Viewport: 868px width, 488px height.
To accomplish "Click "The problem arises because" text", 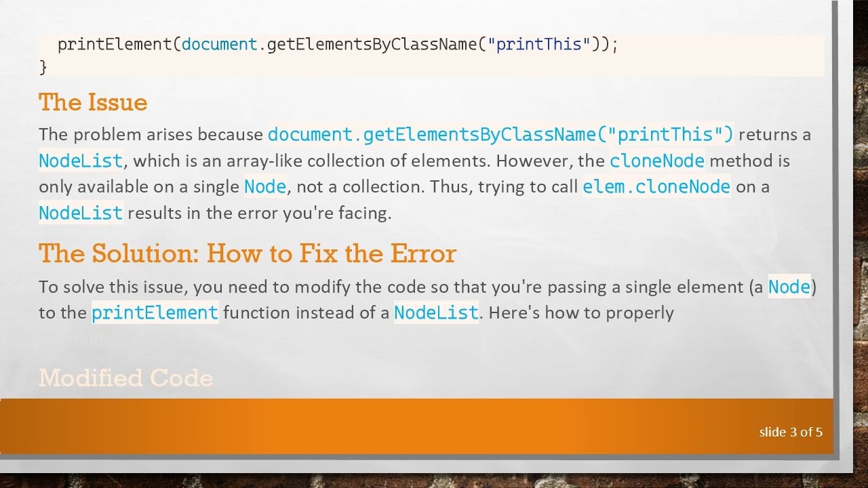I will tap(151, 134).
